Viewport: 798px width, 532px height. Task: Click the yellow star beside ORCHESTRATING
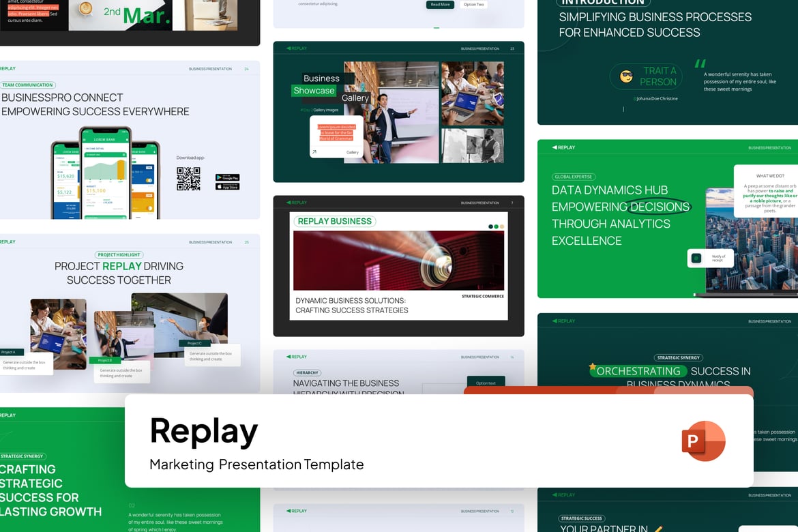click(x=593, y=366)
